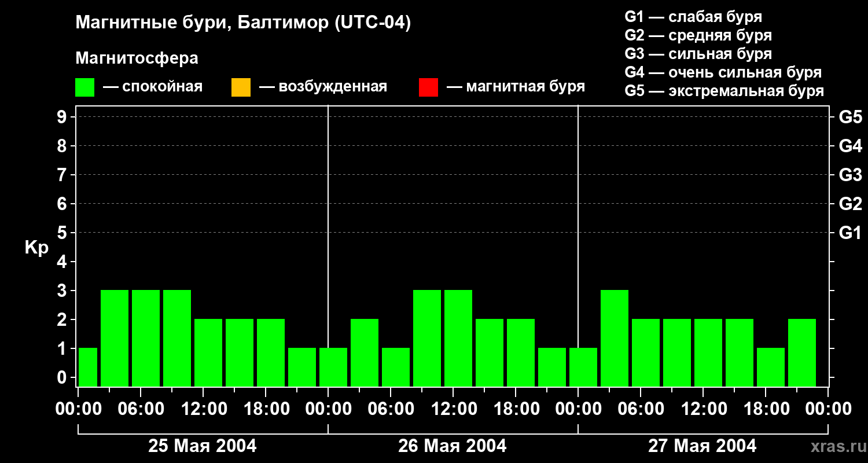
Task: Click the 21:00 bar on 25 Мая (Kp 1)
Action: (302, 367)
